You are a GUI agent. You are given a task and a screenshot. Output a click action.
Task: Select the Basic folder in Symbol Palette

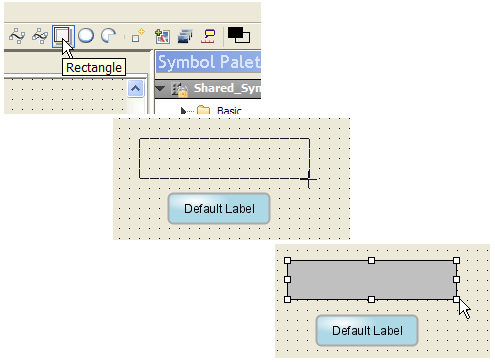pyautogui.click(x=229, y=110)
